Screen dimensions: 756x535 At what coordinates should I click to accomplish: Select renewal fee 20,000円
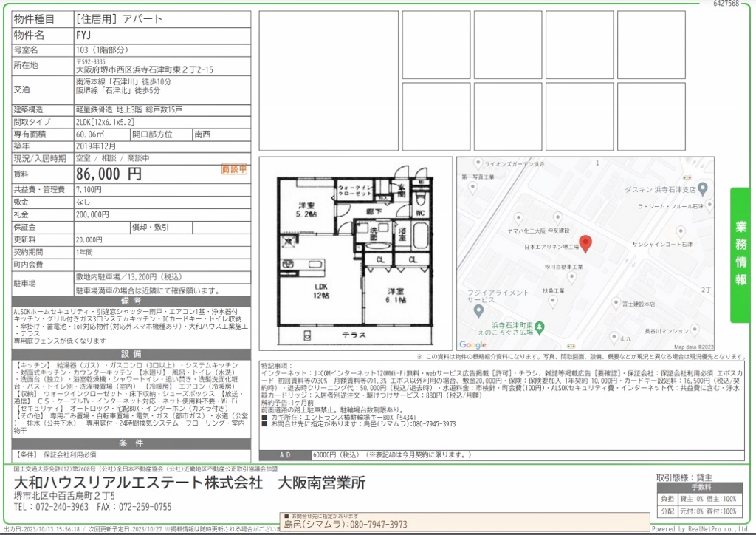coord(89,239)
